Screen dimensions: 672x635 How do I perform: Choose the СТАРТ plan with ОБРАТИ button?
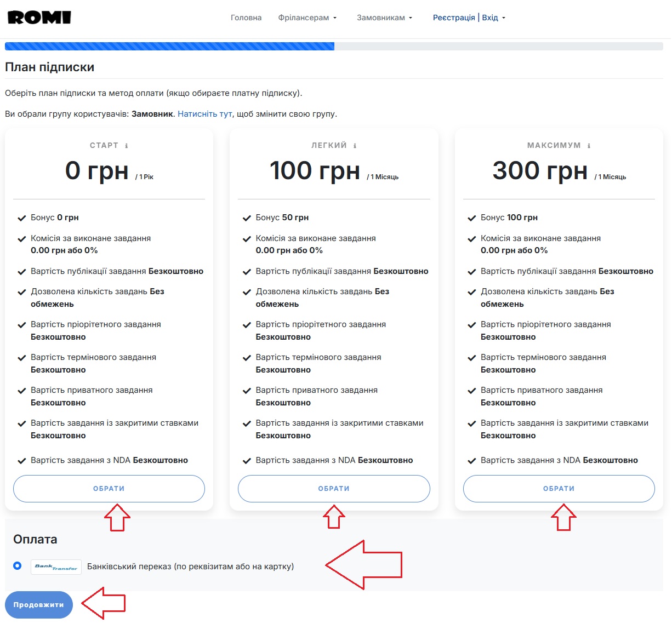tap(109, 488)
